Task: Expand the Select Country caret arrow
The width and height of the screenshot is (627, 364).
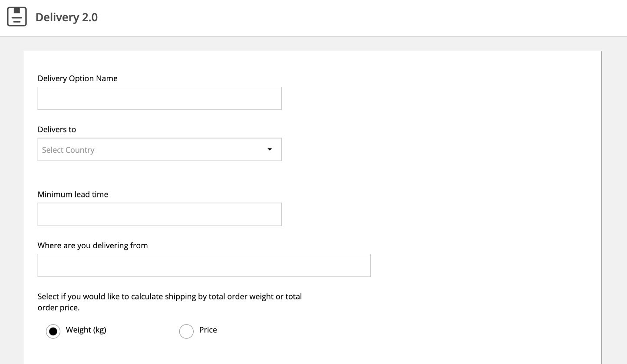Action: click(x=269, y=150)
